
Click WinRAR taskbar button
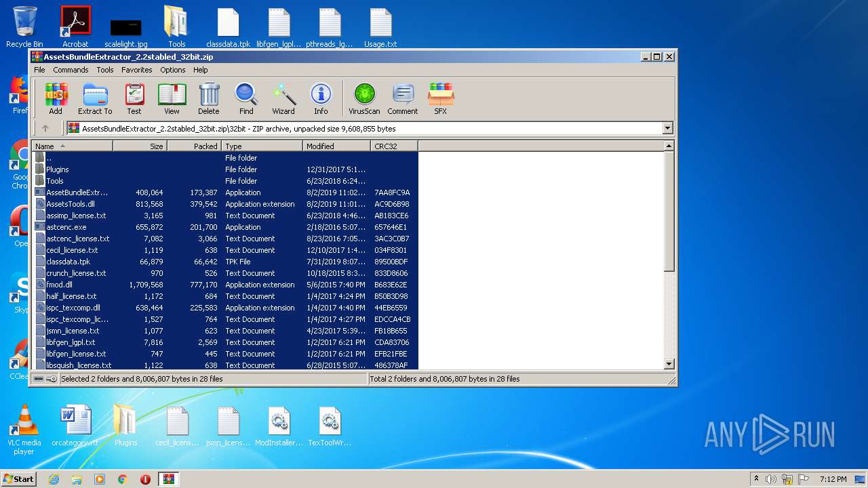pos(168,479)
